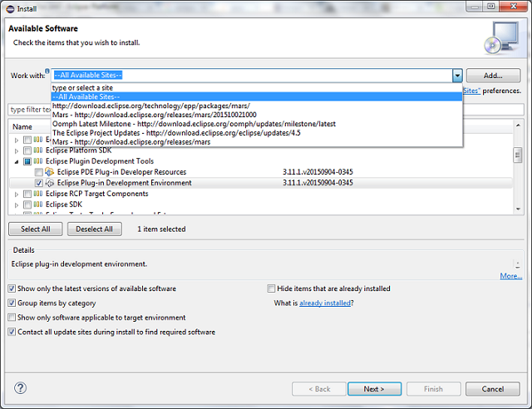Screen dimensions: 532x409
Task: Uncheck Contact all update sites during install
Action: pyautogui.click(x=12, y=332)
